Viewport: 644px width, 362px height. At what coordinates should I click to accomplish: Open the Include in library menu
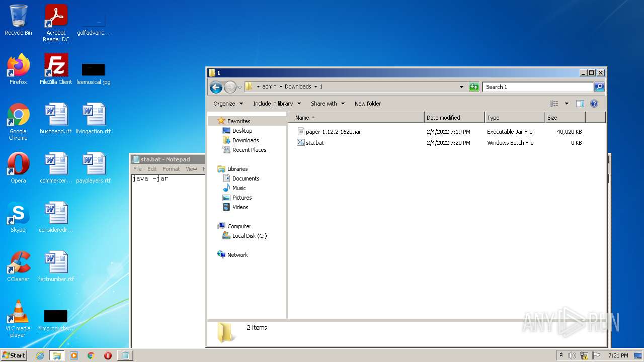(x=277, y=104)
